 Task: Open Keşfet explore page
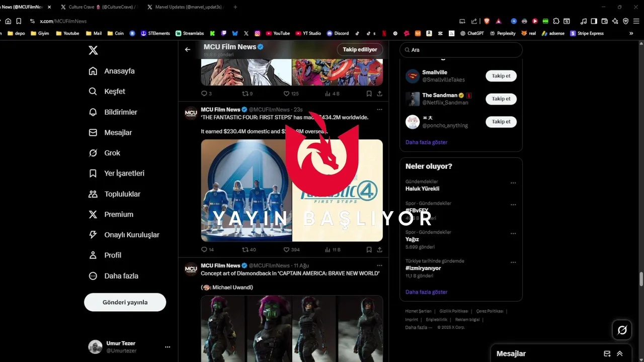click(x=107, y=92)
